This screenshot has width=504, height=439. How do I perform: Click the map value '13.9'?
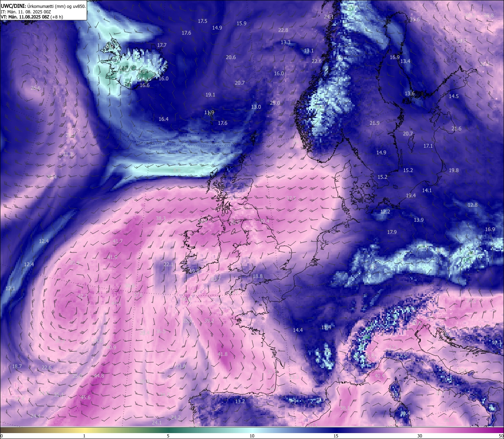tap(419, 220)
